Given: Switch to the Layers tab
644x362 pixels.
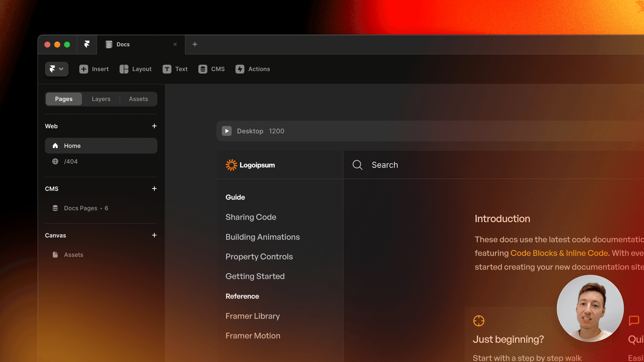Looking at the screenshot, I should (101, 99).
